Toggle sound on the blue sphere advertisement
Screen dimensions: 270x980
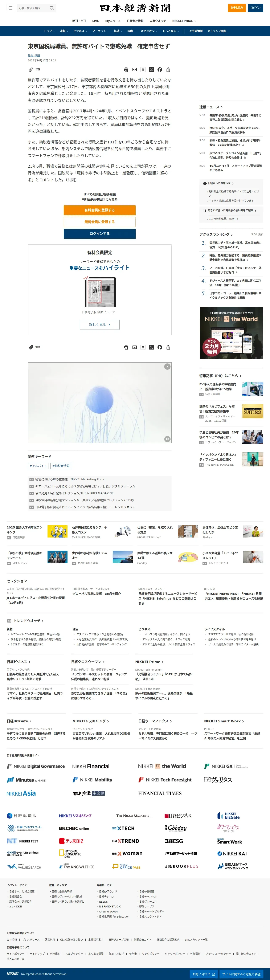(x=167, y=439)
